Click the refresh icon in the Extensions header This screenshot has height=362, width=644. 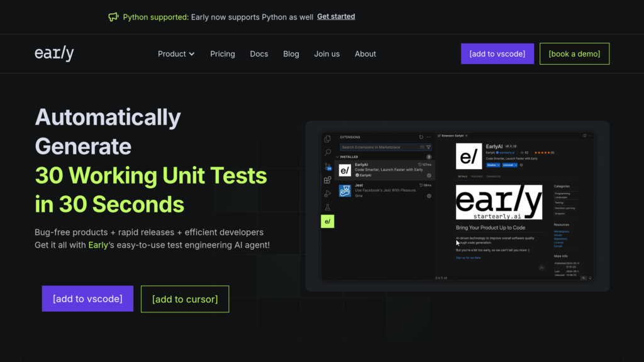click(421, 137)
